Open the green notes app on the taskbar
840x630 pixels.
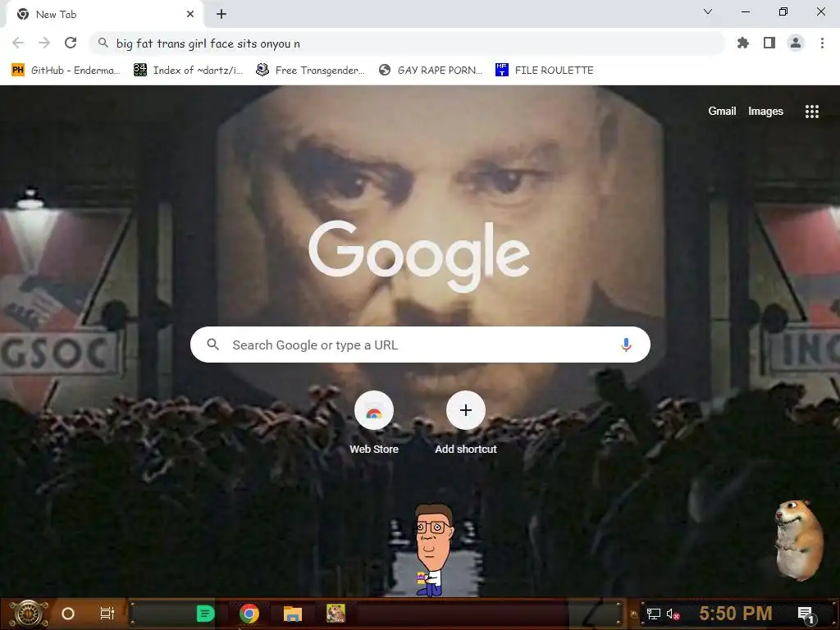point(205,614)
